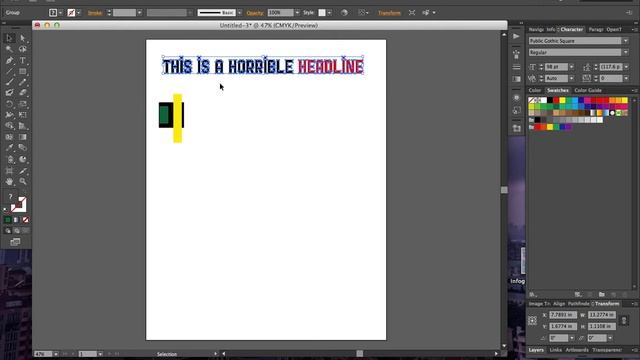Image resolution: width=640 pixels, height=360 pixels.
Task: Select the Paintbrush tool
Action: point(9,82)
